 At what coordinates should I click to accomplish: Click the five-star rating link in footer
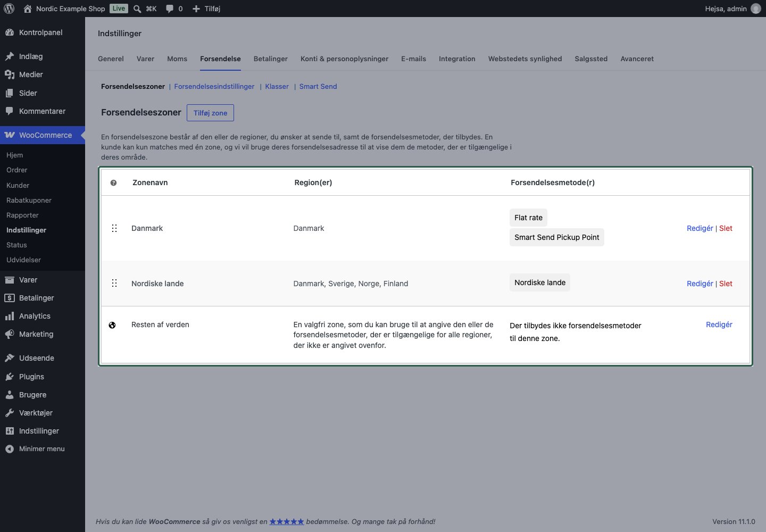(287, 521)
